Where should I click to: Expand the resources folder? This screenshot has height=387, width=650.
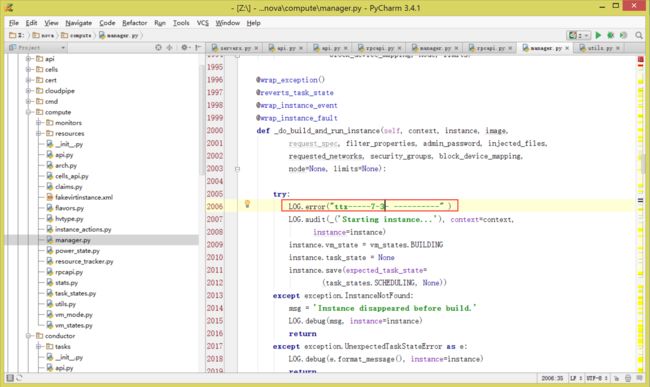coord(39,133)
